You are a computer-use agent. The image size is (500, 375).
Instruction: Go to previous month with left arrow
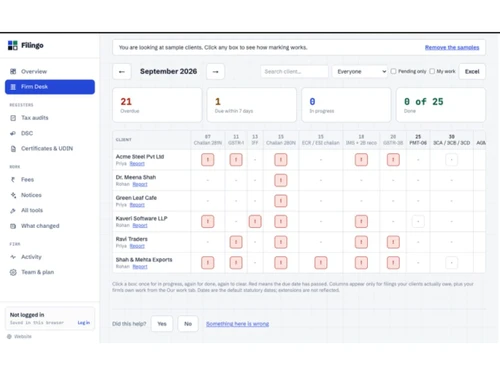click(122, 72)
